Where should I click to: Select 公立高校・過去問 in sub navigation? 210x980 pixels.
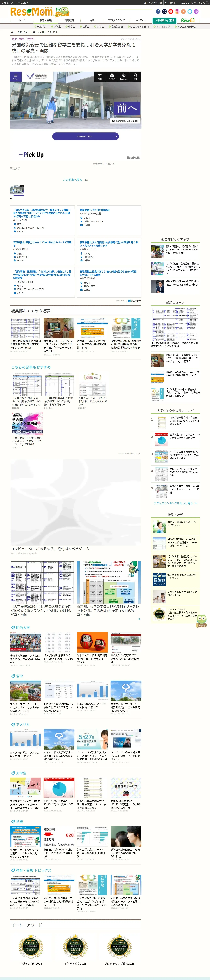(x=139, y=27)
